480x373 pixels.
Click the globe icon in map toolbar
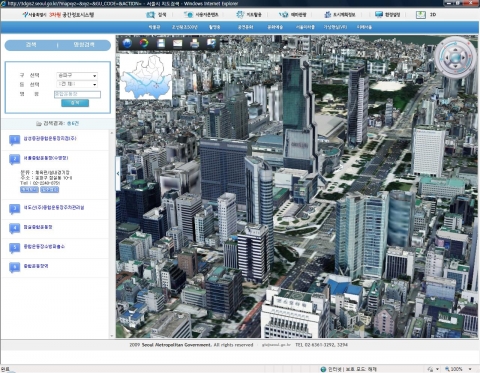click(x=127, y=43)
